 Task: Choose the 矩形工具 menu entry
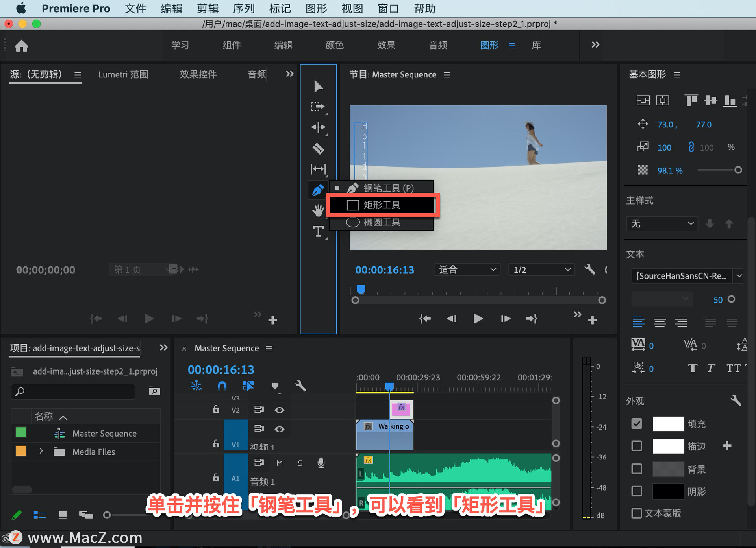point(382,205)
